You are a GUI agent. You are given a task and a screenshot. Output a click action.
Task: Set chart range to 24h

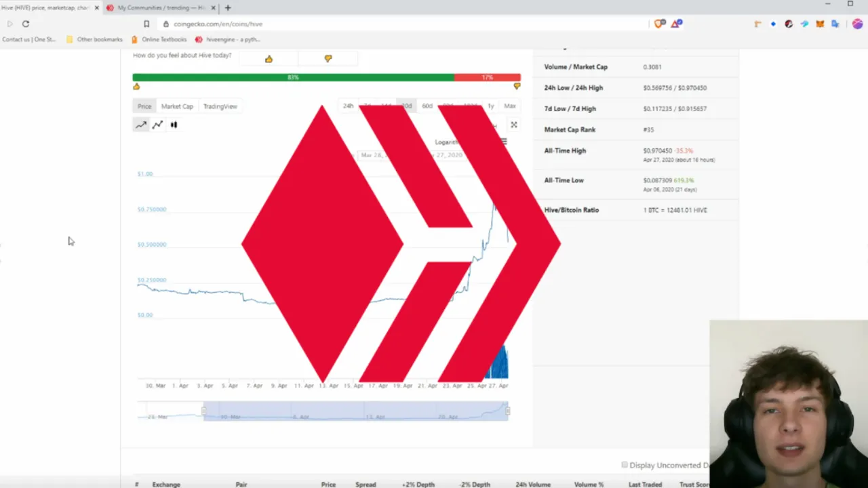348,106
